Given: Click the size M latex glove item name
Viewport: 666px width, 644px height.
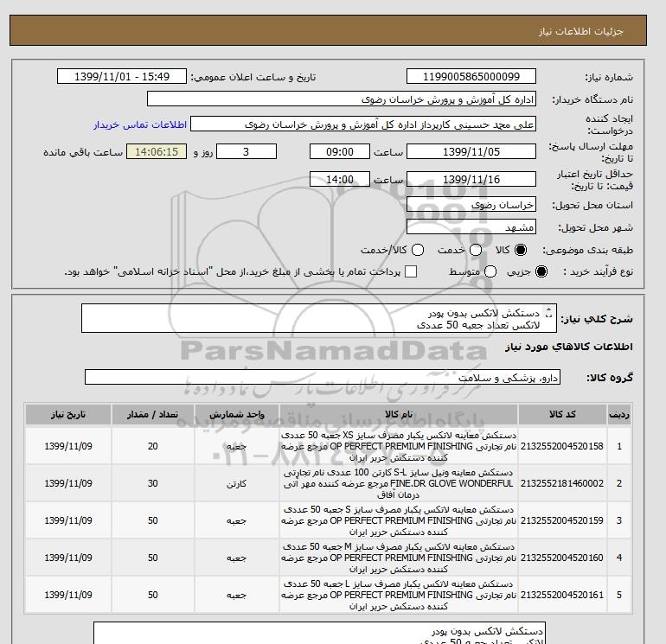Looking at the screenshot, I should [399, 558].
